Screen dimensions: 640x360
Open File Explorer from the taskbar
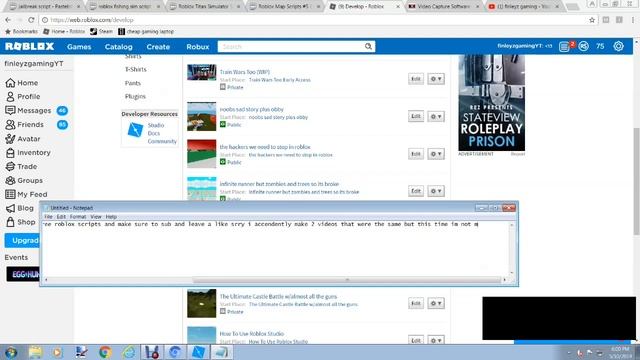pyautogui.click(x=35, y=352)
